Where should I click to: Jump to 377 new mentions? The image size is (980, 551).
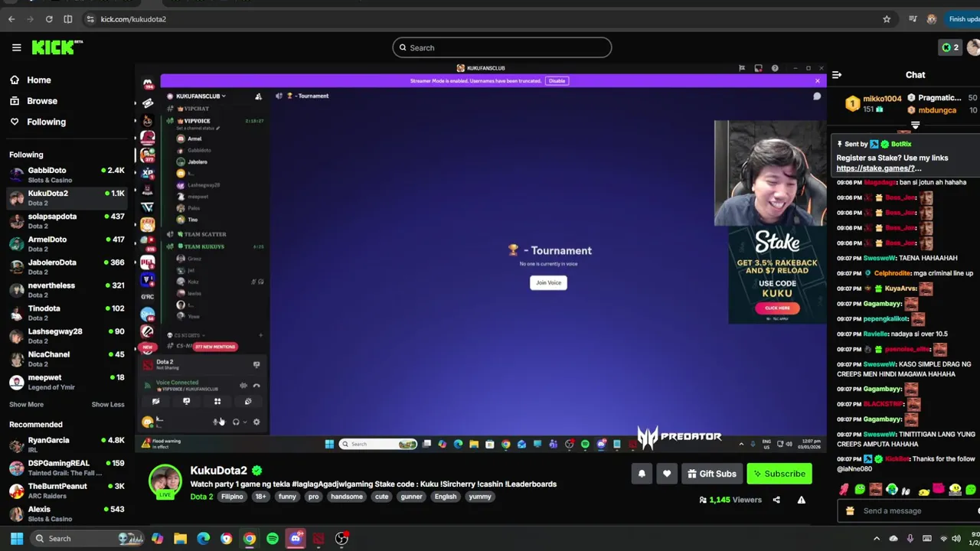point(215,347)
